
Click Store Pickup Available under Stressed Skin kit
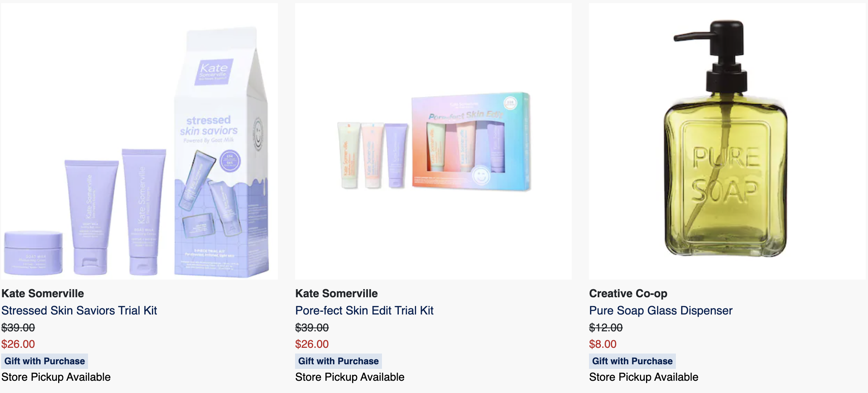[56, 377]
